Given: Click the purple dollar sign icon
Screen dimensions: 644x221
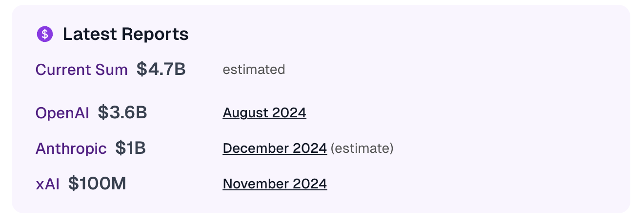Looking at the screenshot, I should point(45,34).
